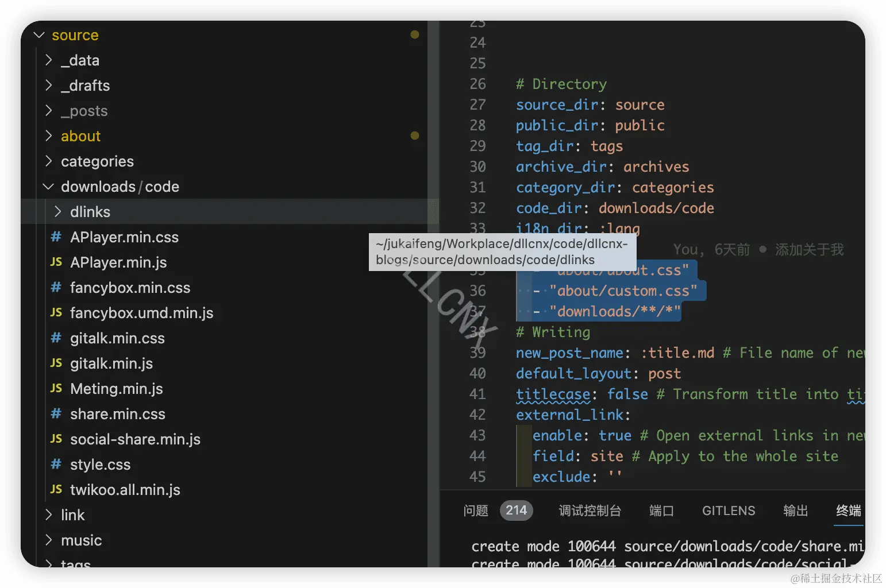886x588 pixels.
Task: Open style.css file
Action: [101, 465]
